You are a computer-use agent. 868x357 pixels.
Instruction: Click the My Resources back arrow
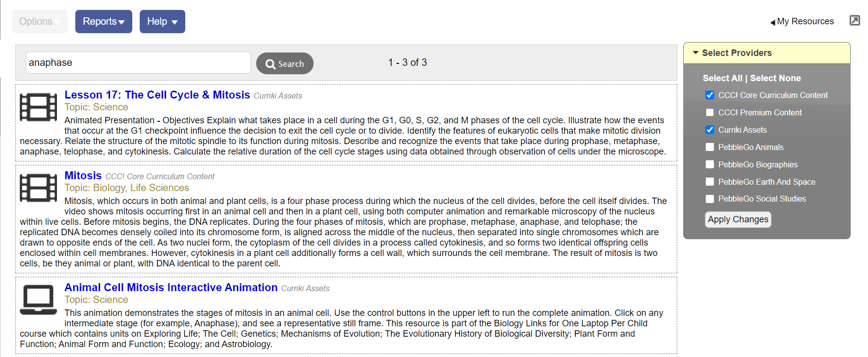[x=773, y=22]
